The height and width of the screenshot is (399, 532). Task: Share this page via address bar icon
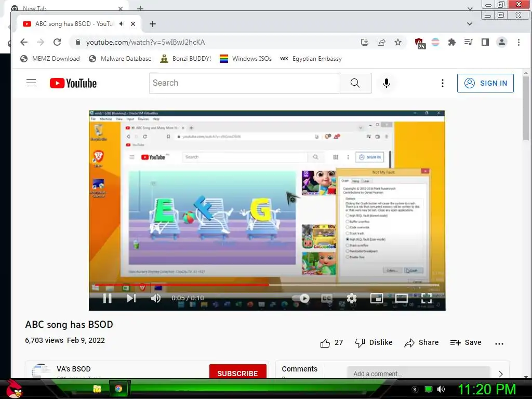[x=381, y=42]
